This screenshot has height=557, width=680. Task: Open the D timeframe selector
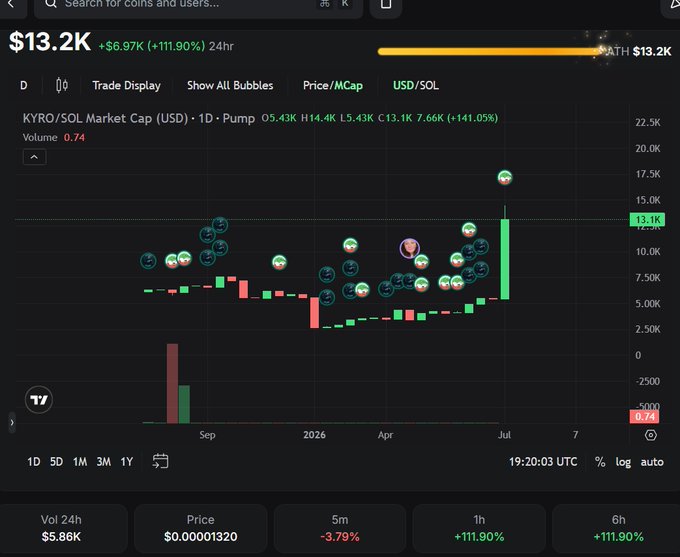pos(24,85)
